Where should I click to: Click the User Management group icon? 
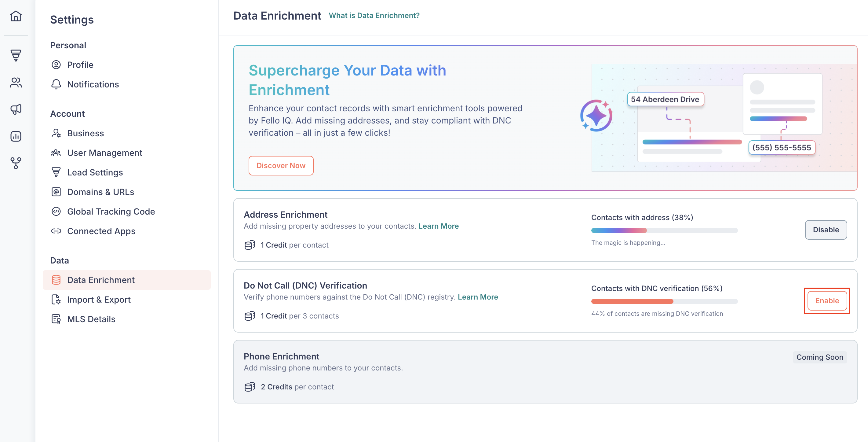pyautogui.click(x=56, y=153)
